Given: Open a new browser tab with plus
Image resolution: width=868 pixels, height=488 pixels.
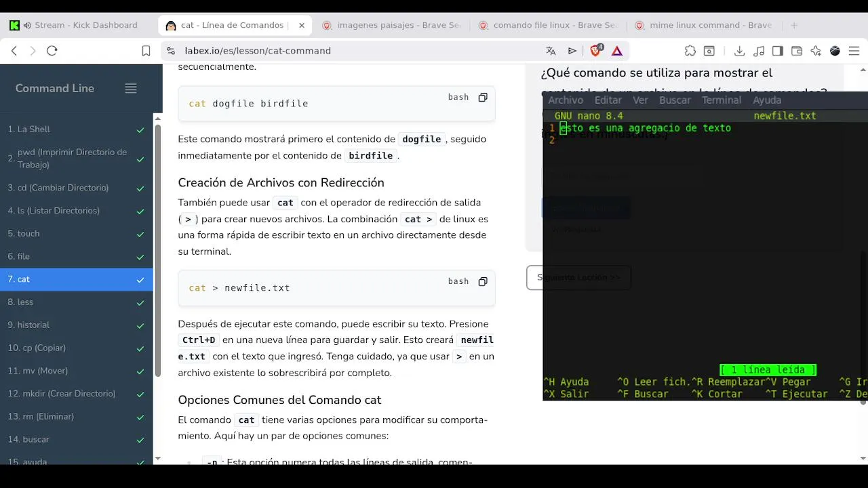Looking at the screenshot, I should pos(794,25).
